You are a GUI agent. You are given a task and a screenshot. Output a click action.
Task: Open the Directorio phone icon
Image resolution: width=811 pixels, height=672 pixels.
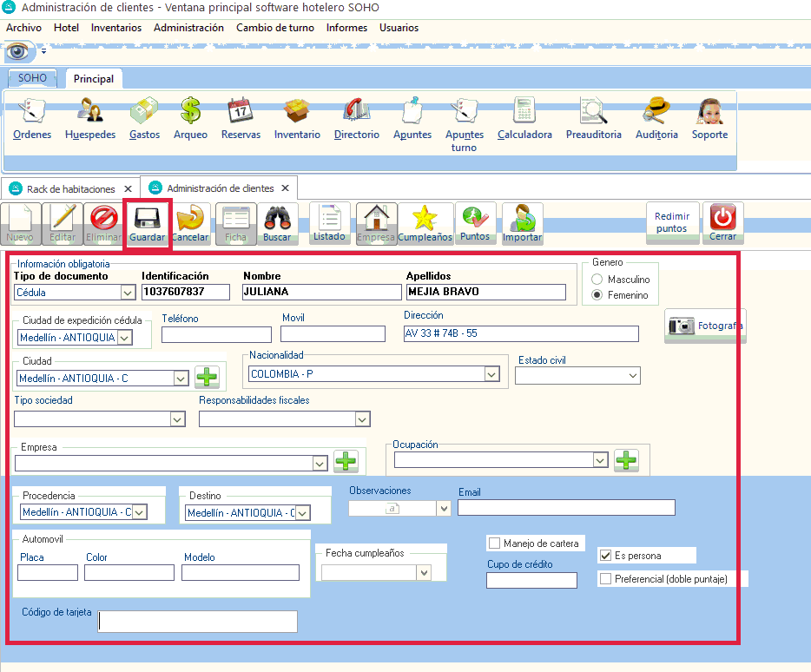coord(356,112)
